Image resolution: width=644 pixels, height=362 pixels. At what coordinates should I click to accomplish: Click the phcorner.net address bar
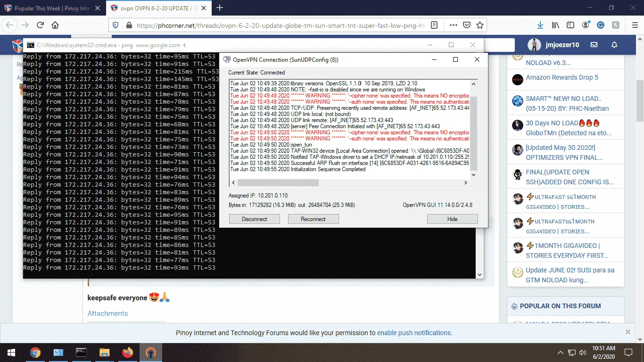click(281, 25)
